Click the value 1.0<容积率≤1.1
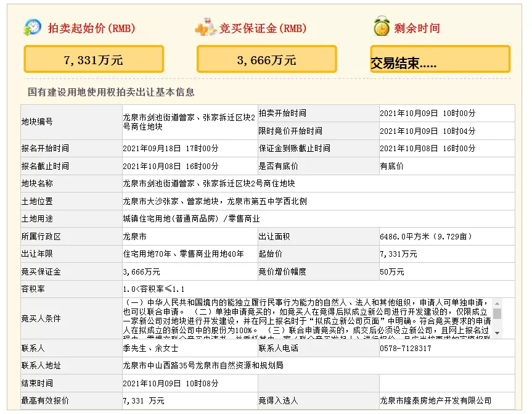The width and height of the screenshot is (532, 414). (x=153, y=289)
